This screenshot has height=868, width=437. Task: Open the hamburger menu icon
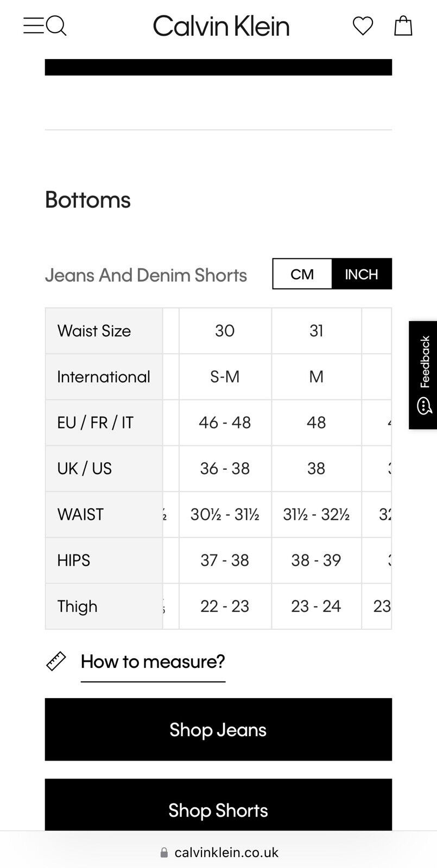point(33,25)
